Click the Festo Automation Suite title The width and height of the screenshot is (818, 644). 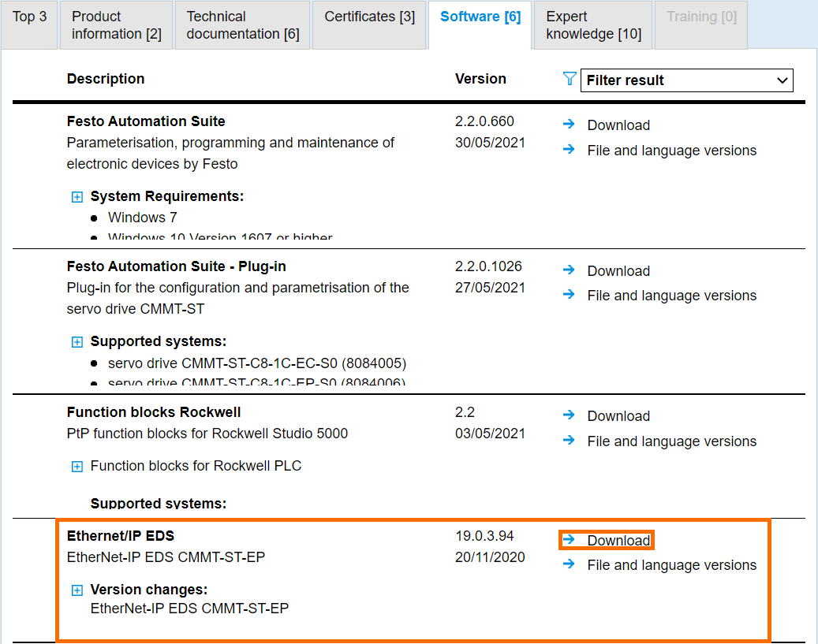click(x=146, y=121)
